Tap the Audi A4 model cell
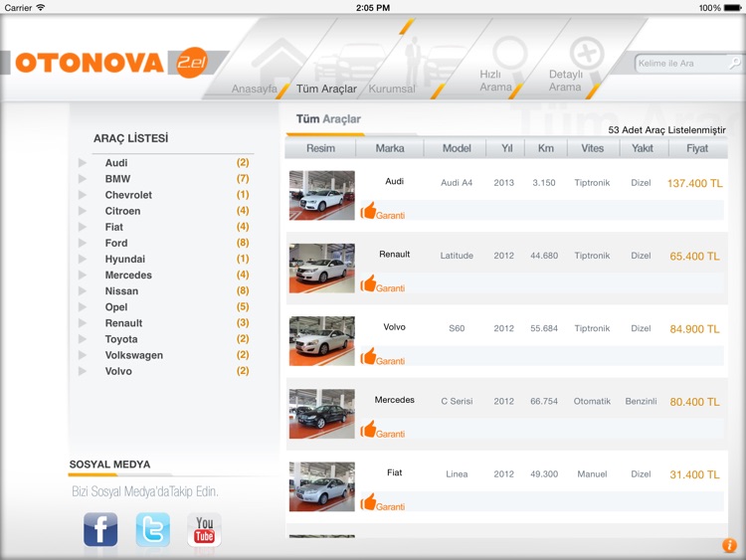746x560 pixels. coord(457,183)
